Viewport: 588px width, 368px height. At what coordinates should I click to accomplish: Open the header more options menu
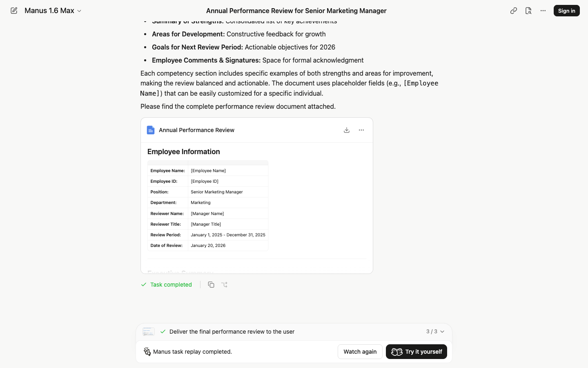[543, 11]
